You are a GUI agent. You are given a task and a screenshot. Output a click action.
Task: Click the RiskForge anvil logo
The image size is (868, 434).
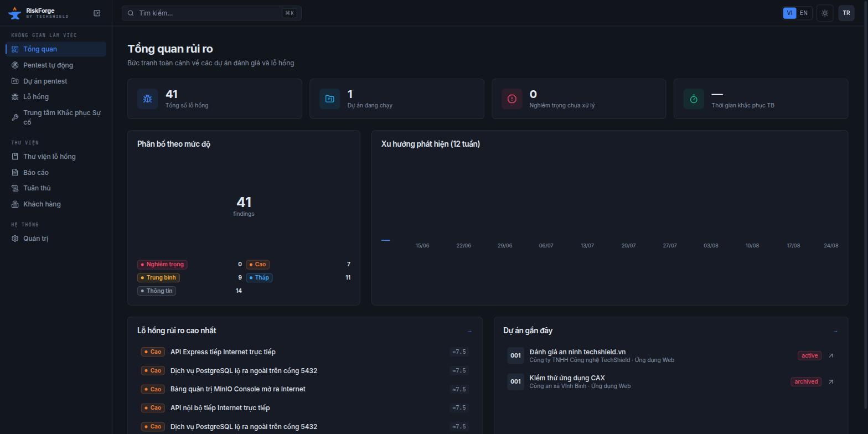click(14, 13)
